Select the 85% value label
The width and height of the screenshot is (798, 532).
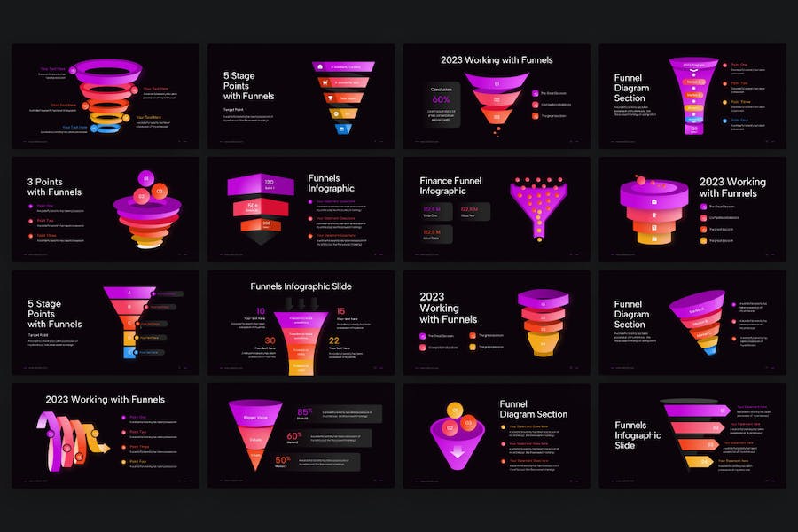pyautogui.click(x=304, y=413)
